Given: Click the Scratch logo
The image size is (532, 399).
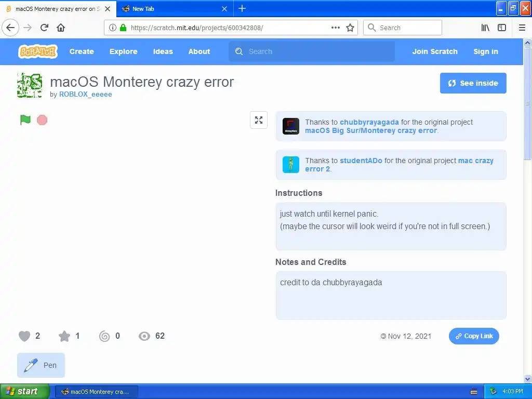Looking at the screenshot, I should tap(37, 51).
